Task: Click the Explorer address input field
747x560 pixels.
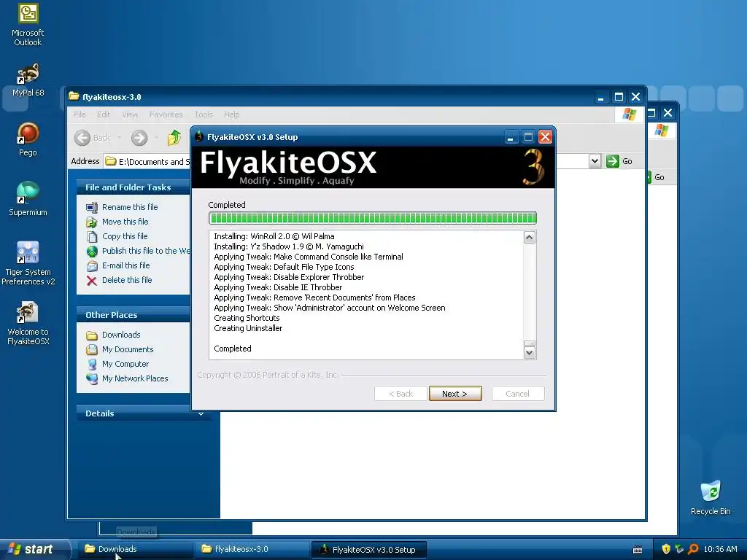Action: click(x=147, y=162)
